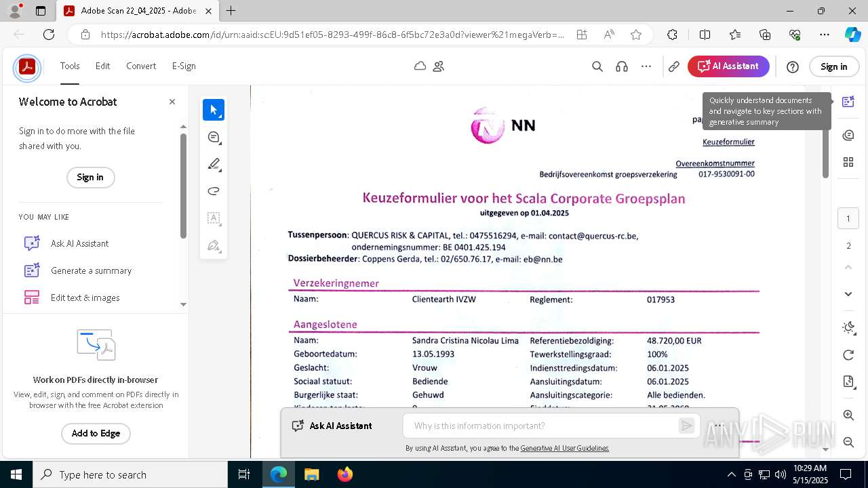Click the copy link icon
This screenshot has width=868, height=488.
click(x=674, y=66)
